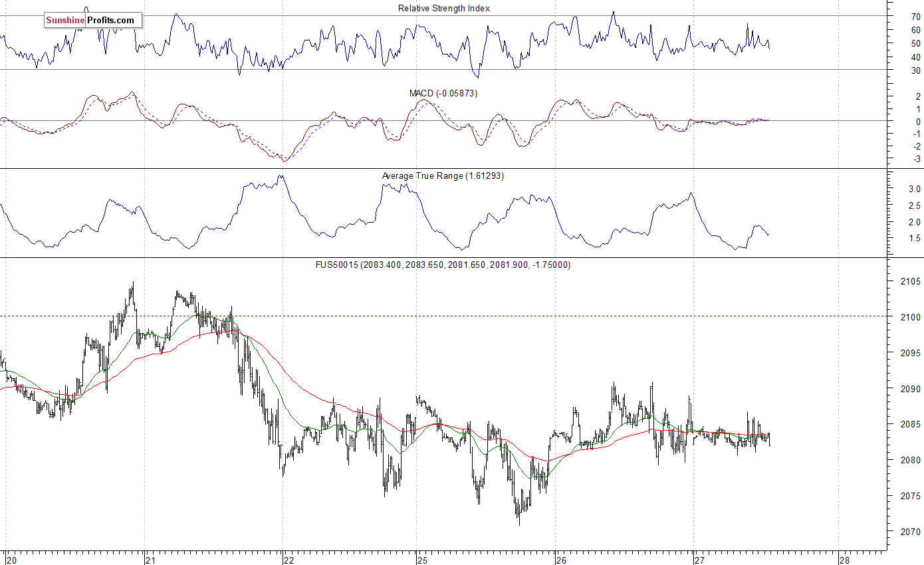Click the Relative Strength Index title

[x=444, y=8]
